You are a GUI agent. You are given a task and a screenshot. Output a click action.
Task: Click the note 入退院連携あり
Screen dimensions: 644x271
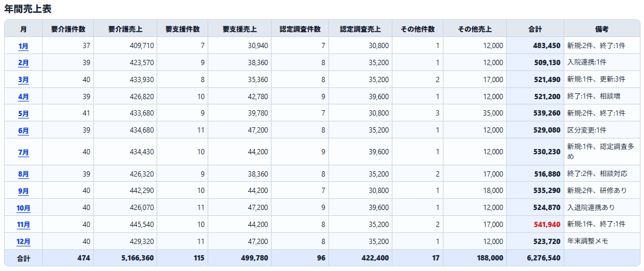[x=591, y=208]
